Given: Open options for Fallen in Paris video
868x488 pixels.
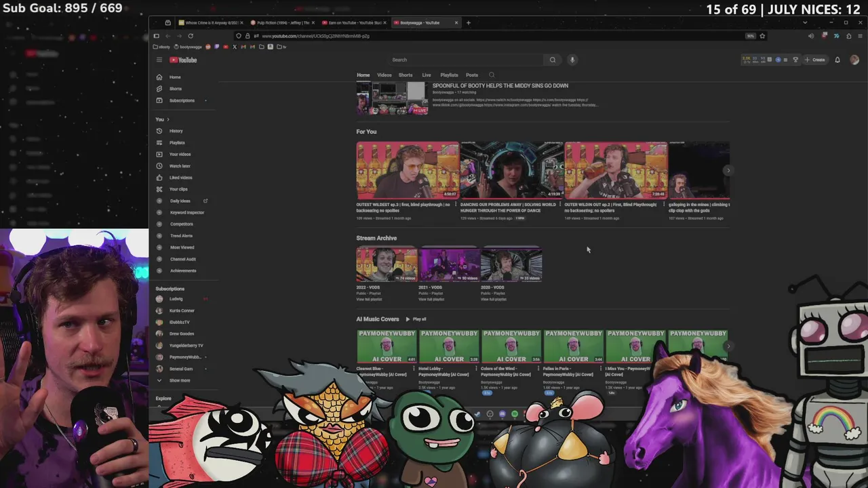Looking at the screenshot, I should [x=600, y=369].
